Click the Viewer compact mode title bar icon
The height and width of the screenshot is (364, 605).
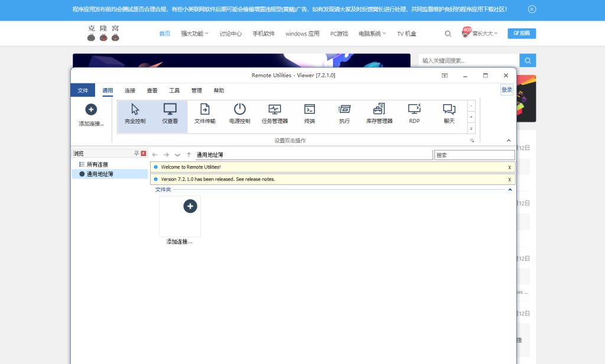[444, 76]
